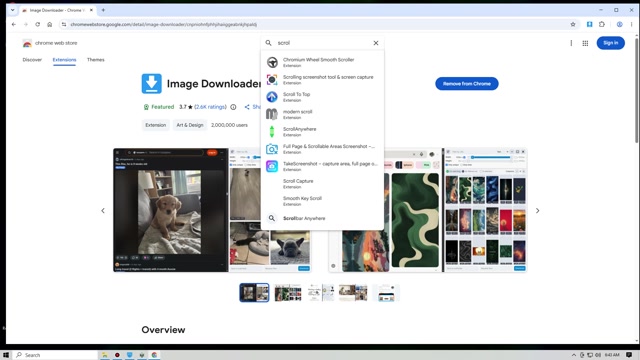
Task: Open the tab search dropdown arrow
Action: pyautogui.click(x=13, y=10)
